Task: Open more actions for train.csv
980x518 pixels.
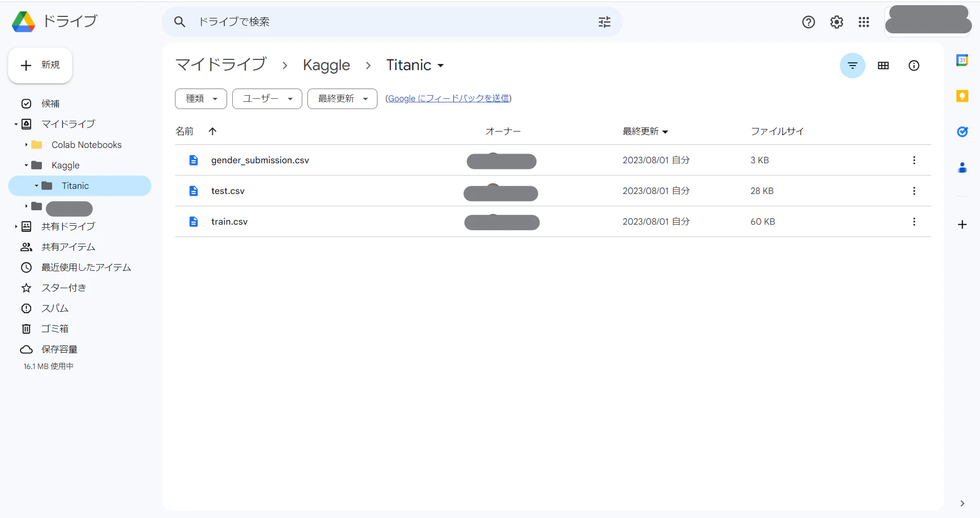Action: [914, 222]
